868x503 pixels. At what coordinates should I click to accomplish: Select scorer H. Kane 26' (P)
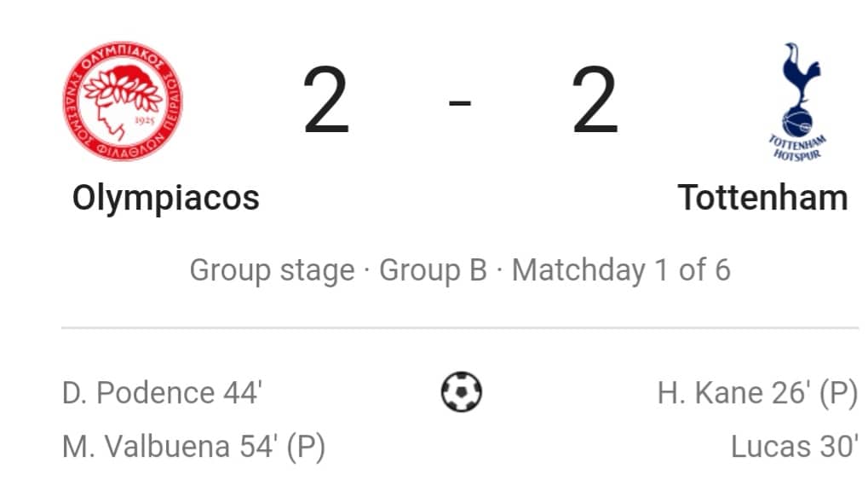[758, 393]
